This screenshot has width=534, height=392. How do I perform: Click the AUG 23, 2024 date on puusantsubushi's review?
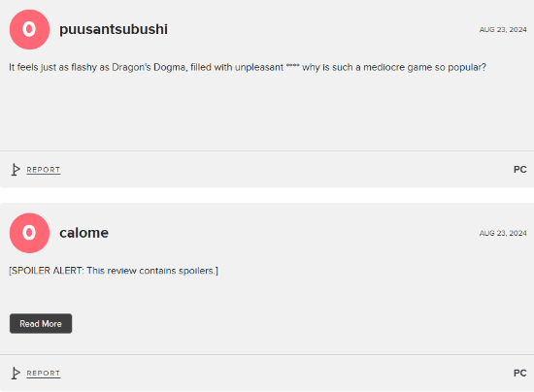[x=503, y=30]
